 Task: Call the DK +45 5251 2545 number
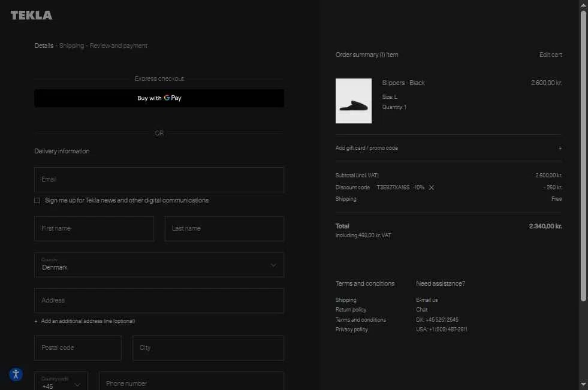point(437,320)
